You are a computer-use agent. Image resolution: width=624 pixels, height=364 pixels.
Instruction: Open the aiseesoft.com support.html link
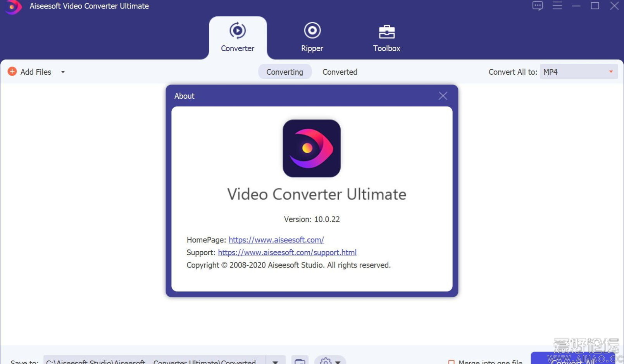click(287, 252)
